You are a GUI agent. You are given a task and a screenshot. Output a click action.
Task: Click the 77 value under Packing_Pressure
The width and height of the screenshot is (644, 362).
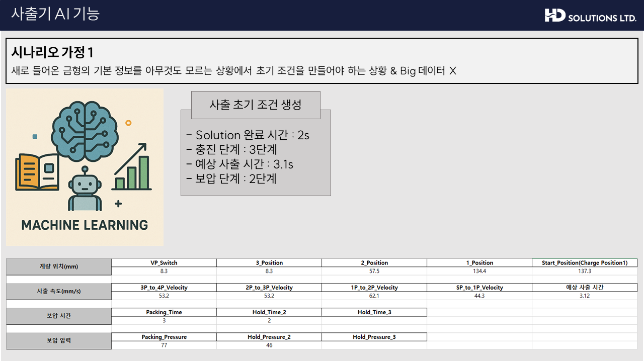click(164, 345)
